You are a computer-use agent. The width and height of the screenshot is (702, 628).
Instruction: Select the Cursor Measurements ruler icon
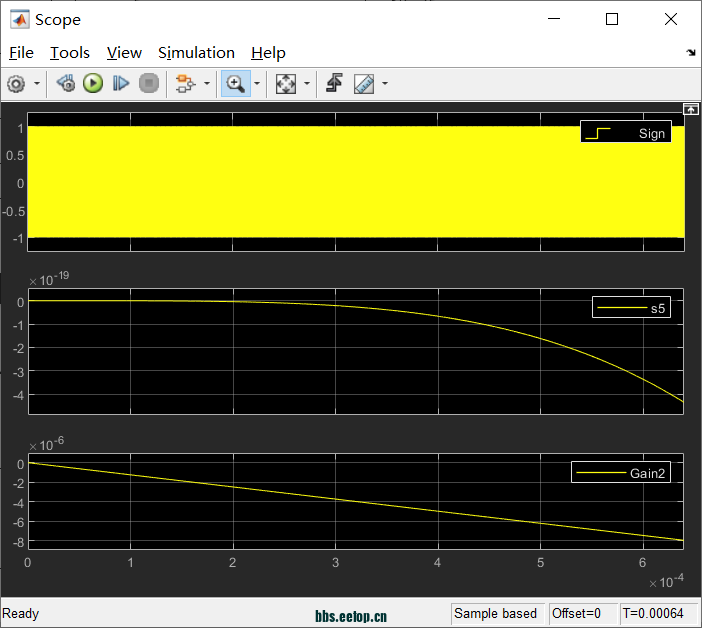tap(363, 84)
